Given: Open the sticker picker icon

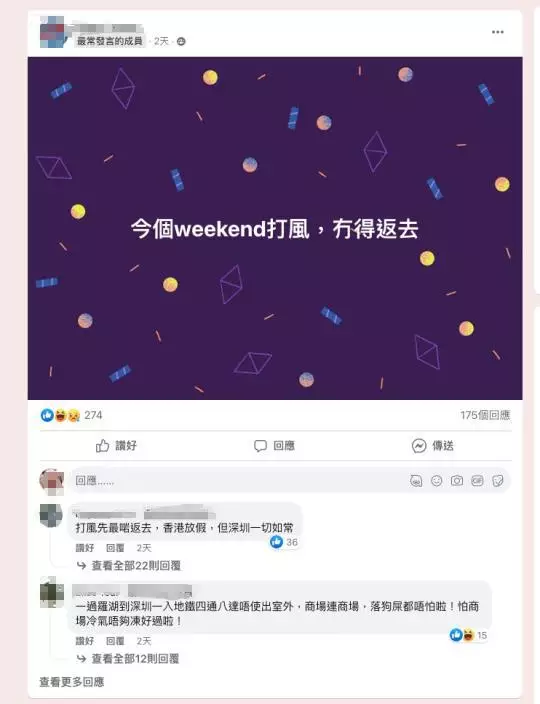Looking at the screenshot, I should (497, 481).
